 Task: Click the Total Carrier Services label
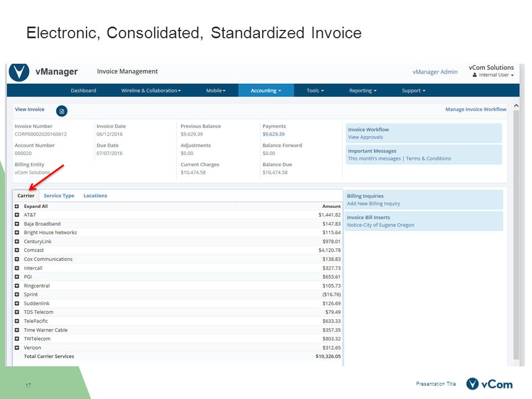[x=49, y=356]
